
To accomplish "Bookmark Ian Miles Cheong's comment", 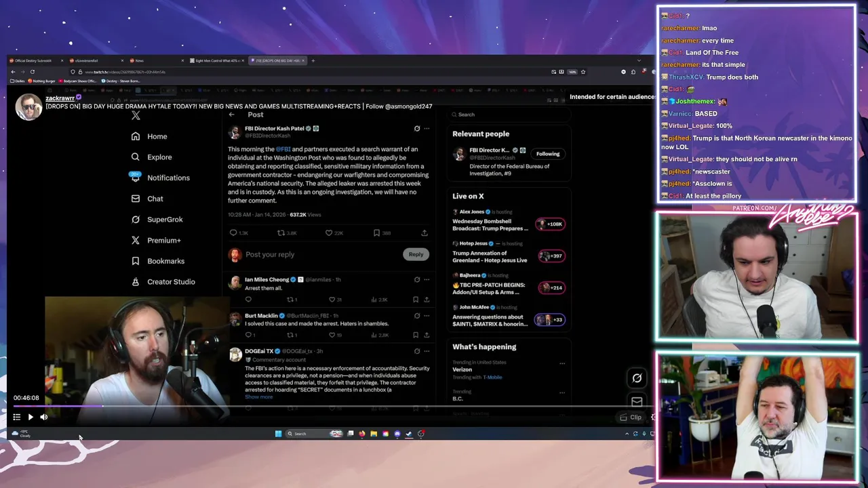I will (x=415, y=300).
